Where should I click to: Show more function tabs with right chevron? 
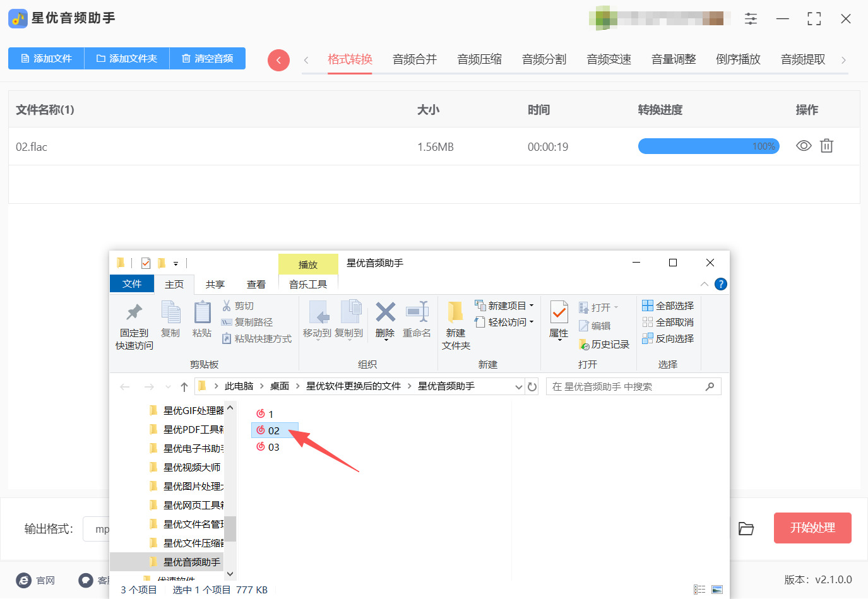click(843, 60)
